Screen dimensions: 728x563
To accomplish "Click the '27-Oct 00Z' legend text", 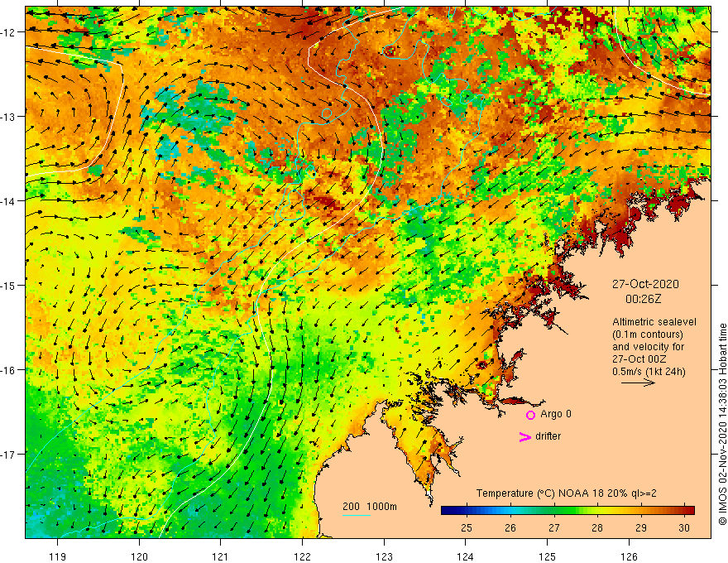I will click(639, 359).
